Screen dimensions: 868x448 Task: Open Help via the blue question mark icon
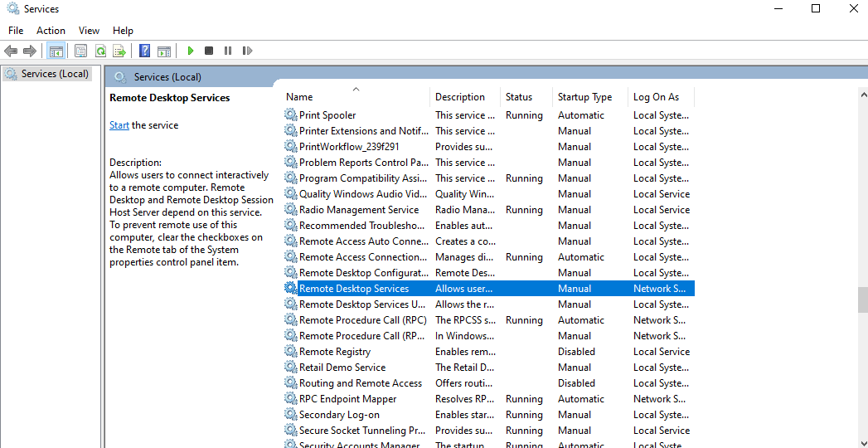pos(144,51)
